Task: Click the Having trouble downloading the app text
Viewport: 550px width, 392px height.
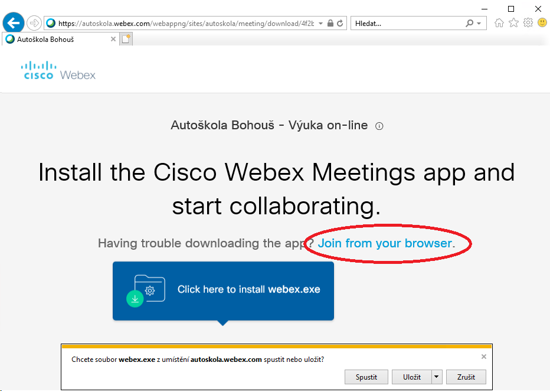Action: point(205,243)
